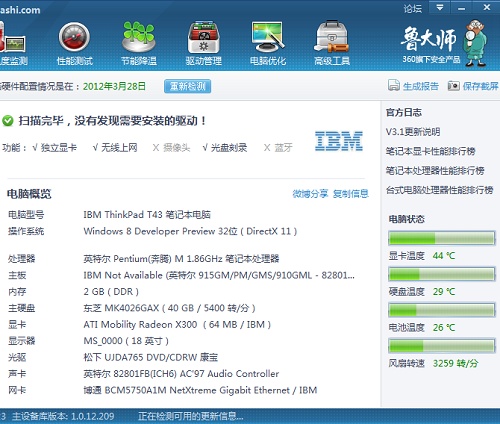The width and height of the screenshot is (500, 424).
Task: Open the 高级工具 toolbox icon
Action: (332, 37)
